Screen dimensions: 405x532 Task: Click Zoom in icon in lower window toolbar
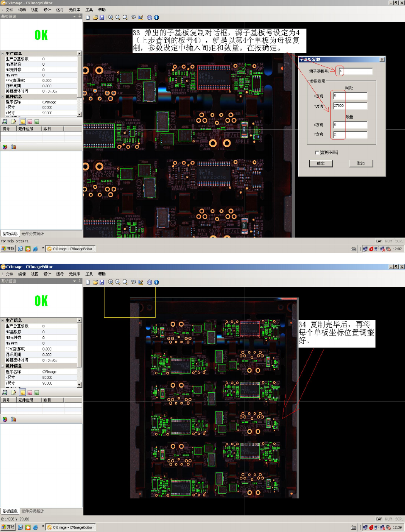111,282
